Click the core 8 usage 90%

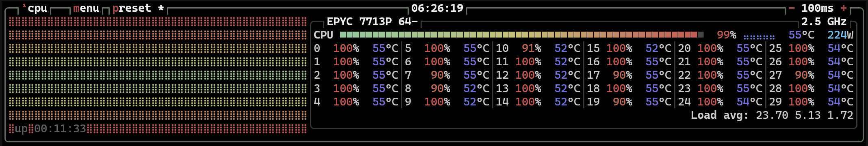pyautogui.click(x=441, y=88)
